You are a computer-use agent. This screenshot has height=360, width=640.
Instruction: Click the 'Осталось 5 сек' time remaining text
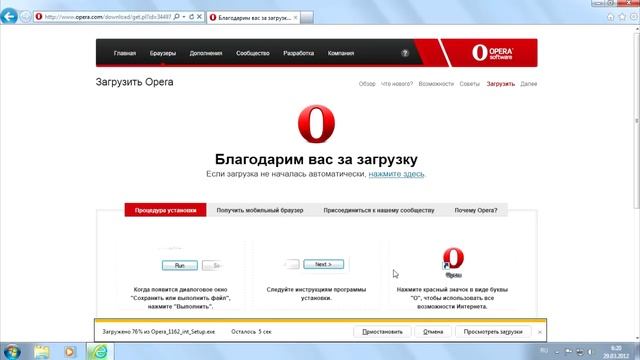(251, 332)
